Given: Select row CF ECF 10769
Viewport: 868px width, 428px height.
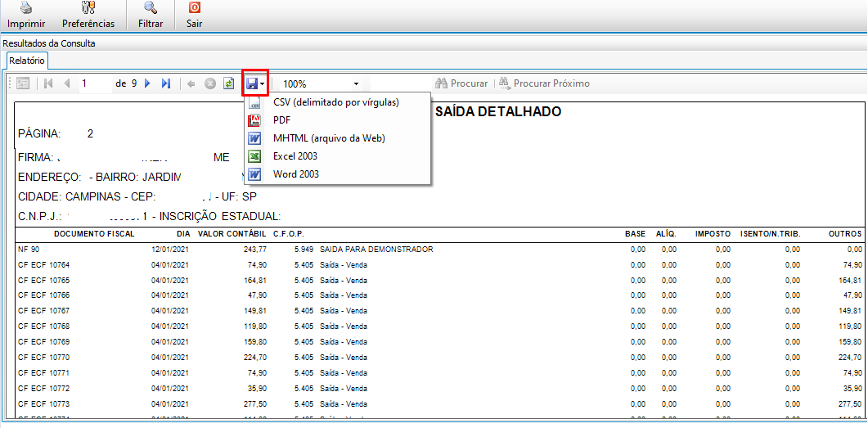Looking at the screenshot, I should (x=440, y=341).
